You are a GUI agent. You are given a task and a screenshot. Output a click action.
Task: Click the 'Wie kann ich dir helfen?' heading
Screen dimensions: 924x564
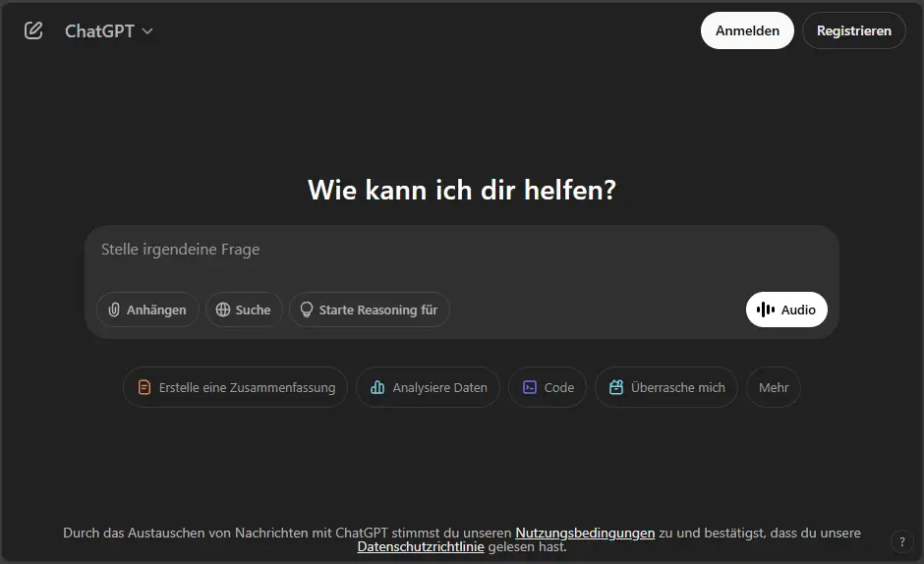tap(462, 191)
